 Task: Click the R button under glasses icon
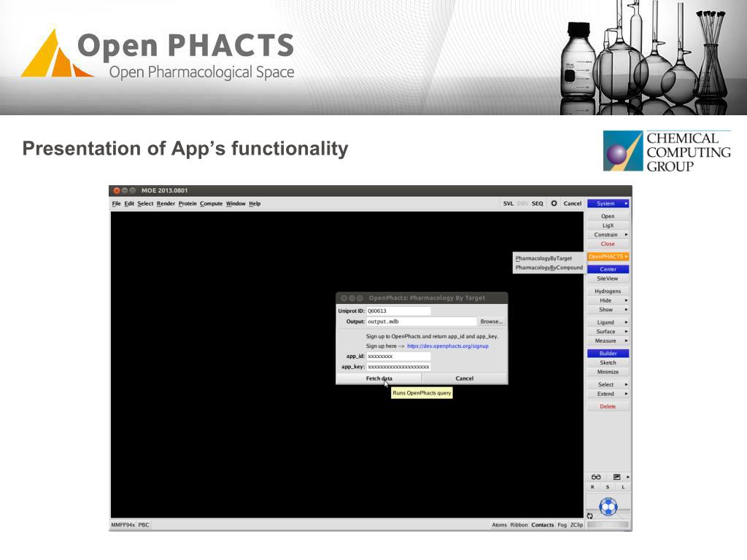click(x=592, y=487)
